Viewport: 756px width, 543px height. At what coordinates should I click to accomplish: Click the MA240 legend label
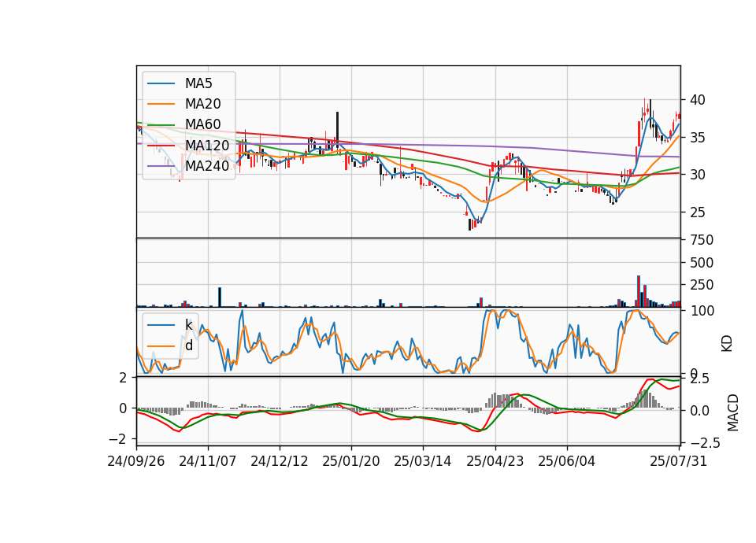(x=207, y=166)
